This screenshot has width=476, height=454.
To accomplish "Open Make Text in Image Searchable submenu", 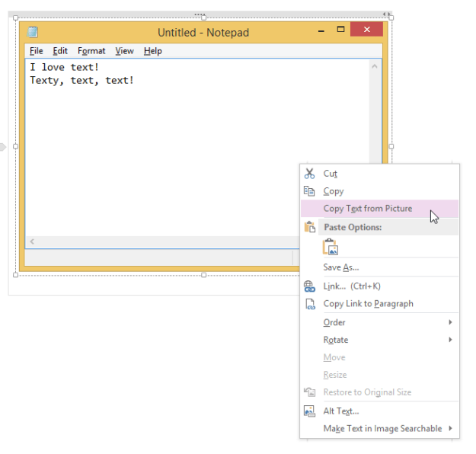I will coord(382,429).
